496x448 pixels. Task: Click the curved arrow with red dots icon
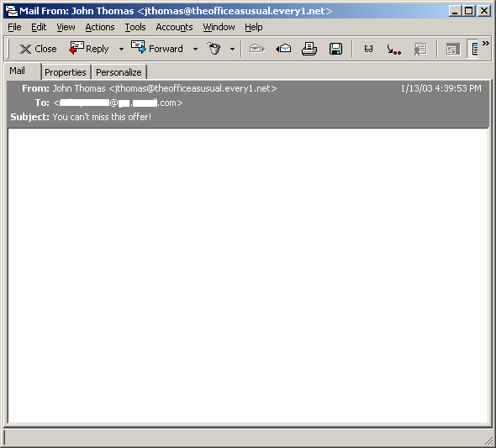[393, 50]
